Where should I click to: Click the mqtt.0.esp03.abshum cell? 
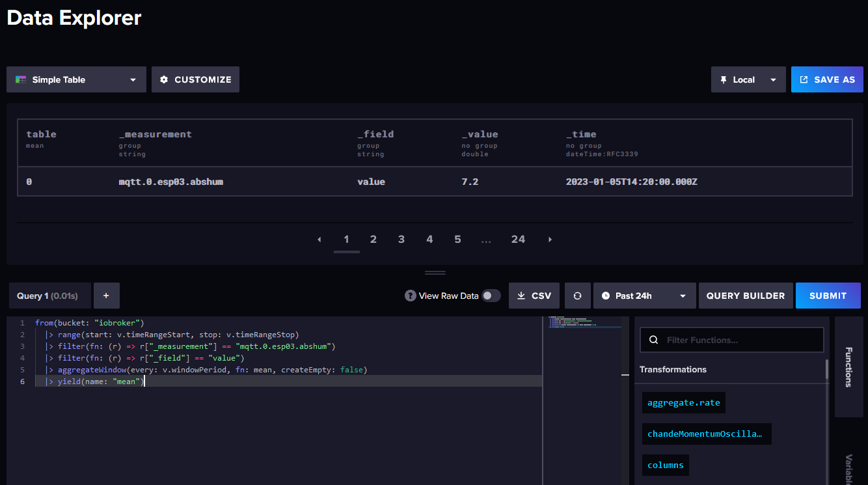click(171, 182)
